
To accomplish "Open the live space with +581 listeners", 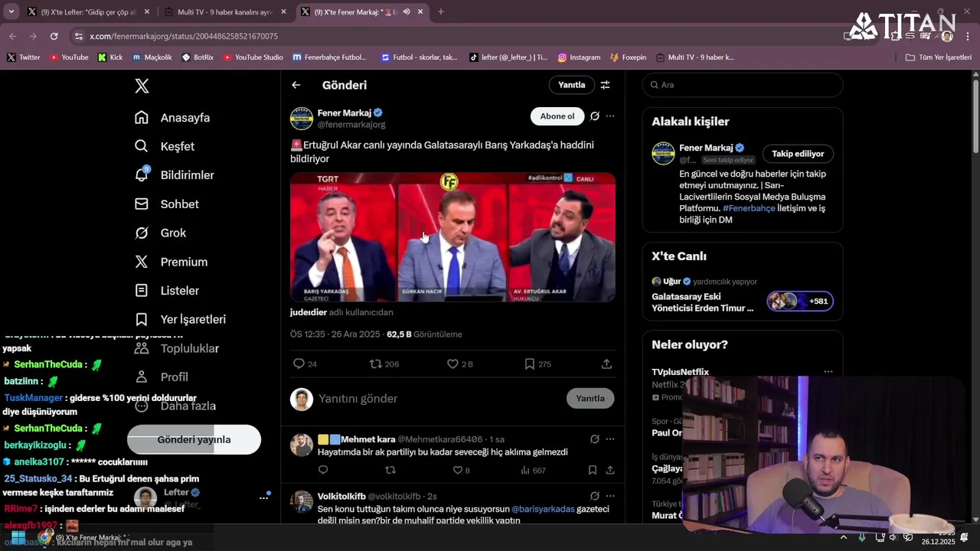I will (800, 301).
